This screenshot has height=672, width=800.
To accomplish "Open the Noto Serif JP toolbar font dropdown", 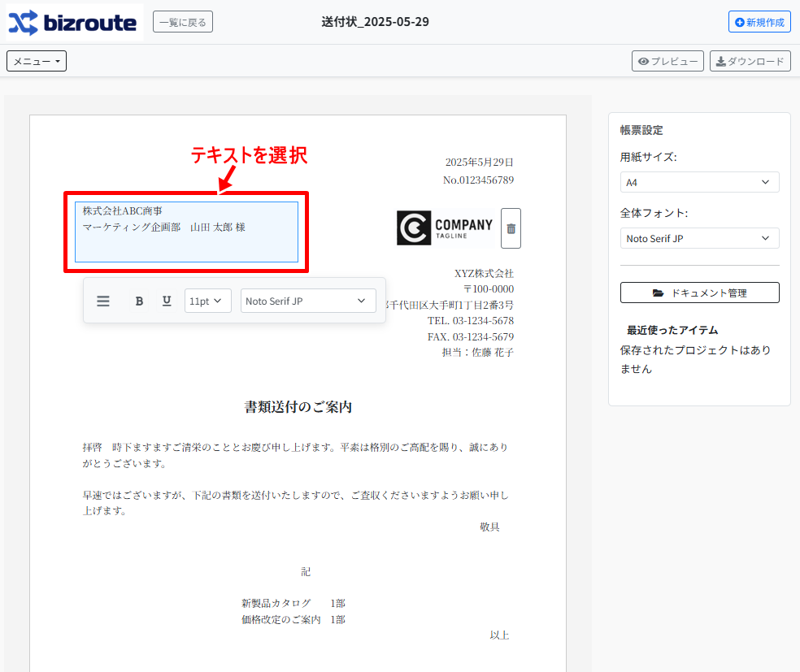I will pyautogui.click(x=308, y=301).
